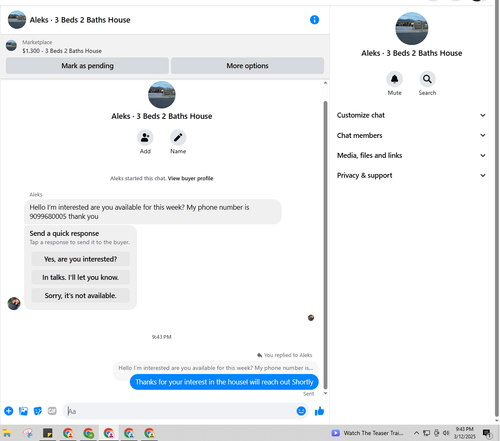Open the action center notifications icon
This screenshot has width=500, height=441.
[487, 433]
